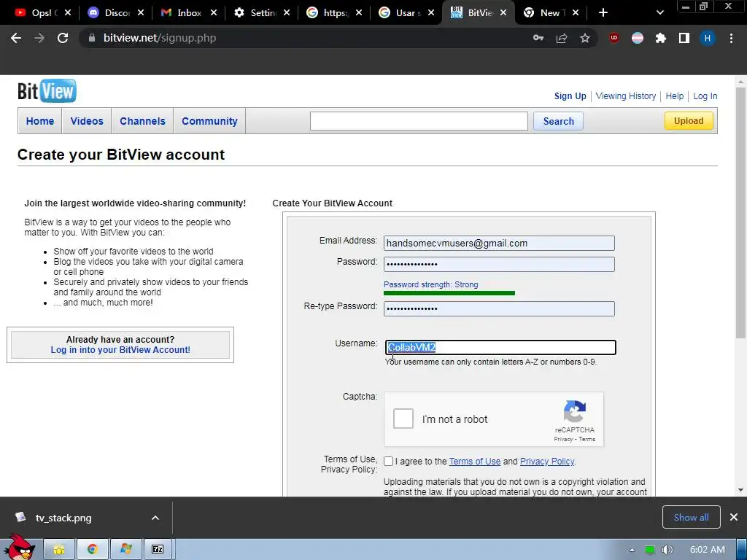Close the downloads bar
This screenshot has height=560, width=747.
tap(734, 517)
